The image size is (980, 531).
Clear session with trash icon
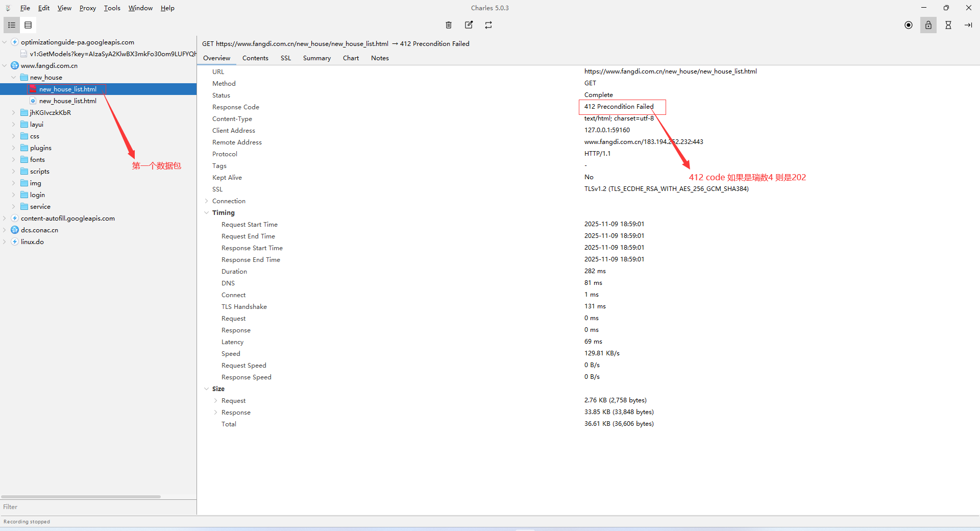pos(449,25)
